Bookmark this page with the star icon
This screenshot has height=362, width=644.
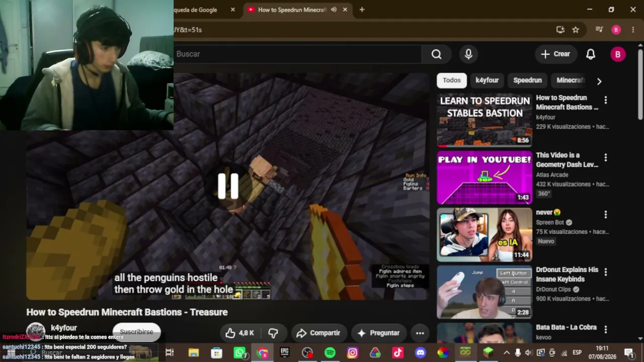(x=576, y=30)
